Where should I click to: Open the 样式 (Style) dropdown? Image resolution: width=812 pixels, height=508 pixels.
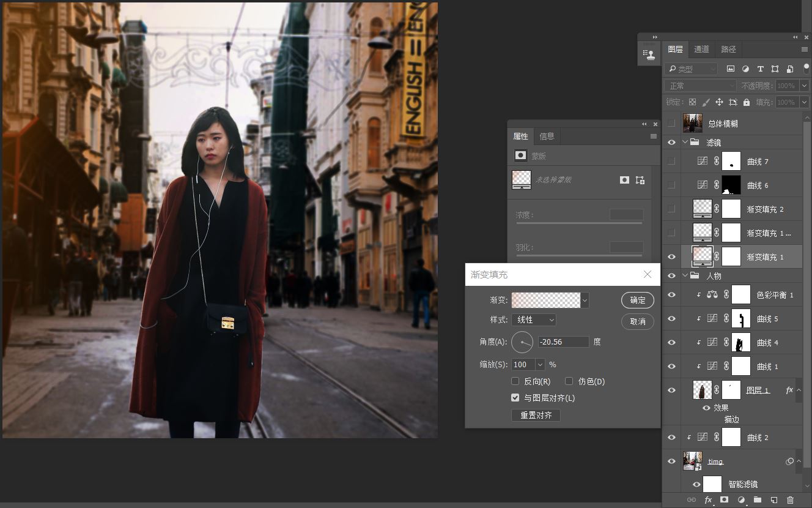point(533,320)
